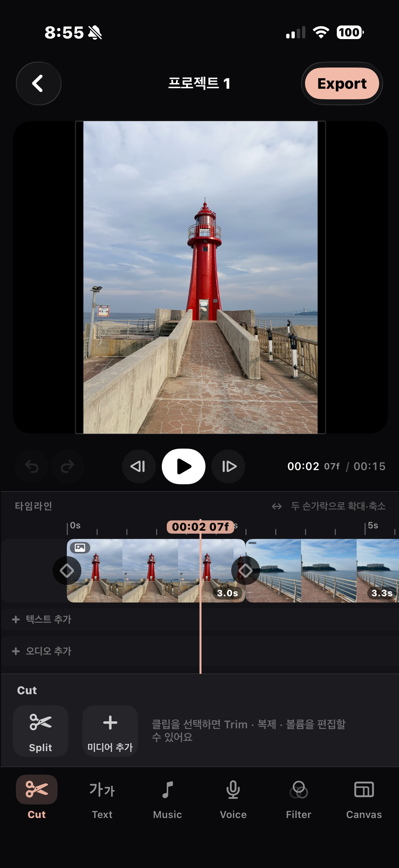
Task: Tap the 3.0s duration badge
Action: 227,593
